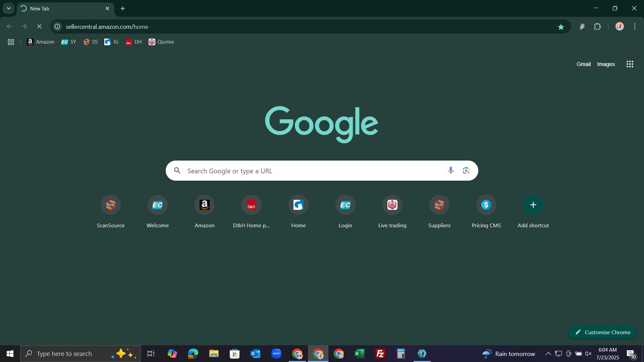This screenshot has height=362, width=644.
Task: Close the New Tab tab
Action: (107, 8)
